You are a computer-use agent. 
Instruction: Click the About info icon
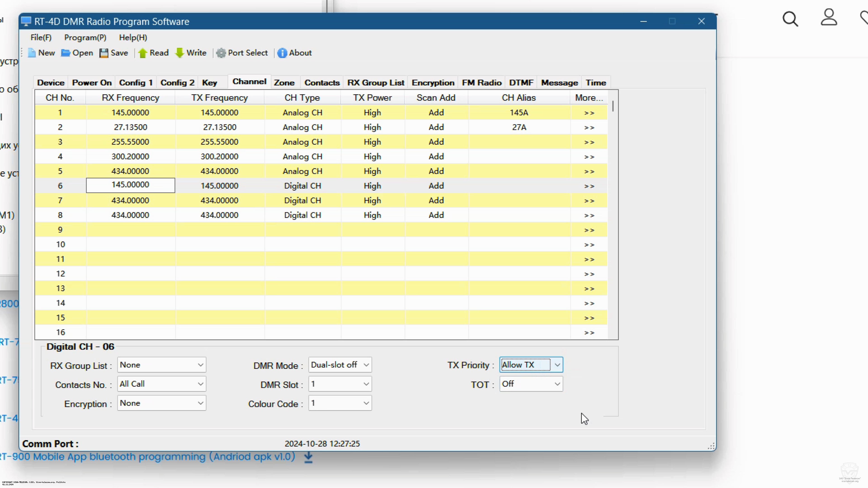tap(282, 53)
